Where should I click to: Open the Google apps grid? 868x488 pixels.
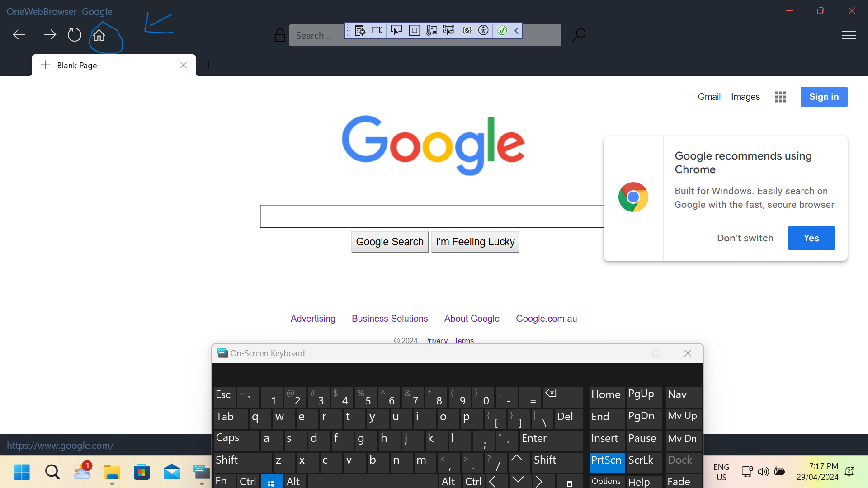[x=780, y=97]
